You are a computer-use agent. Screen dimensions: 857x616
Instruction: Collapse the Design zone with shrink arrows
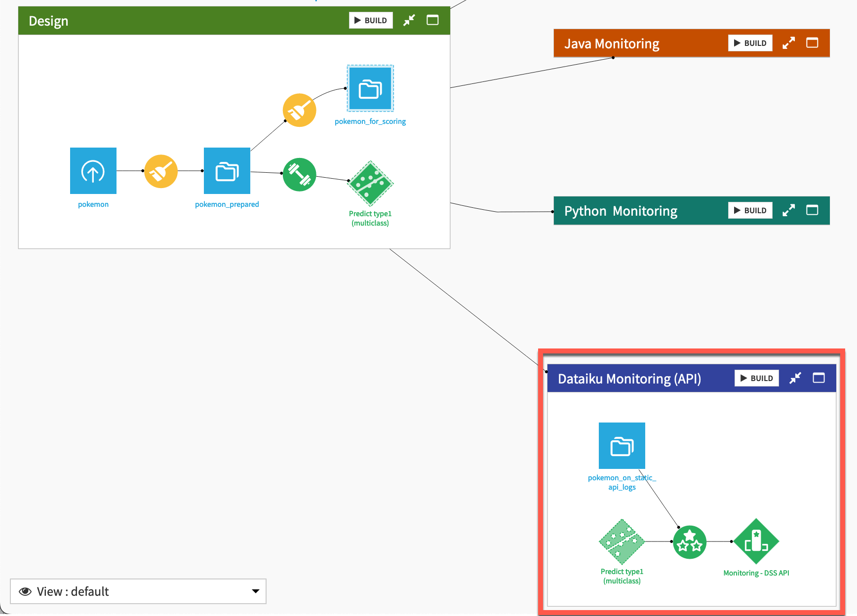tap(409, 20)
